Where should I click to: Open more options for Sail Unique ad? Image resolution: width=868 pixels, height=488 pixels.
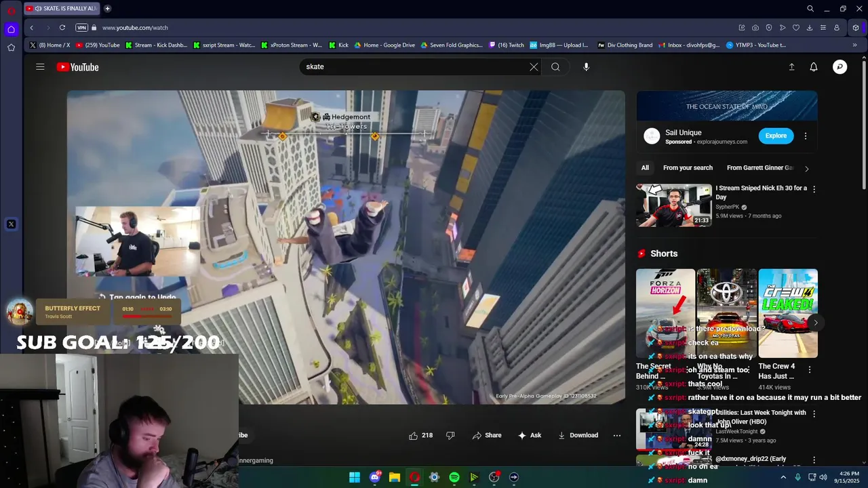[x=806, y=136]
